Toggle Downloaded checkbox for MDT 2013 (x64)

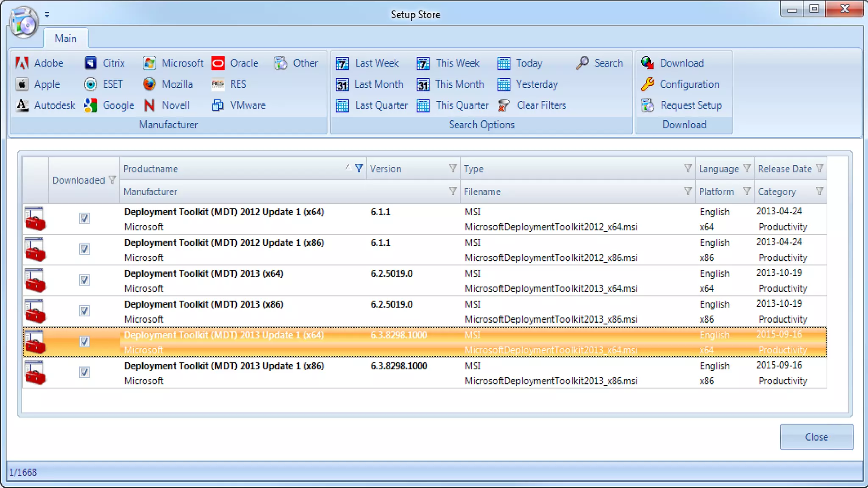tap(84, 280)
